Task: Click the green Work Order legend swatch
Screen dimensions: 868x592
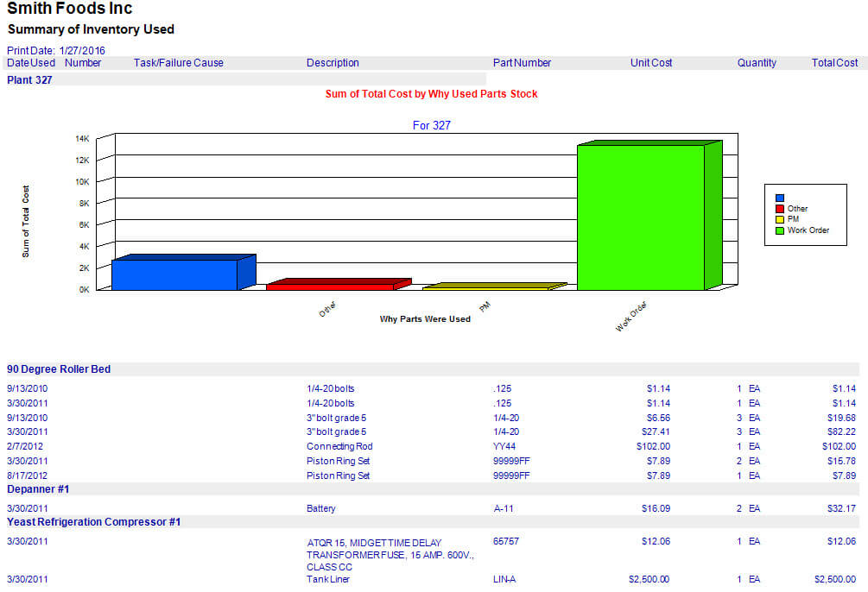Action: (x=779, y=230)
